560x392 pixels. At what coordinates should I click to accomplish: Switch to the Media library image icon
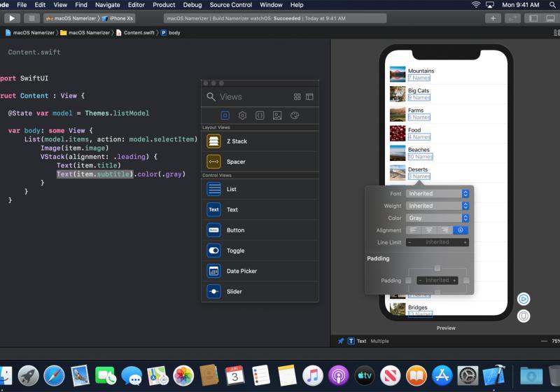pyautogui.click(x=277, y=115)
